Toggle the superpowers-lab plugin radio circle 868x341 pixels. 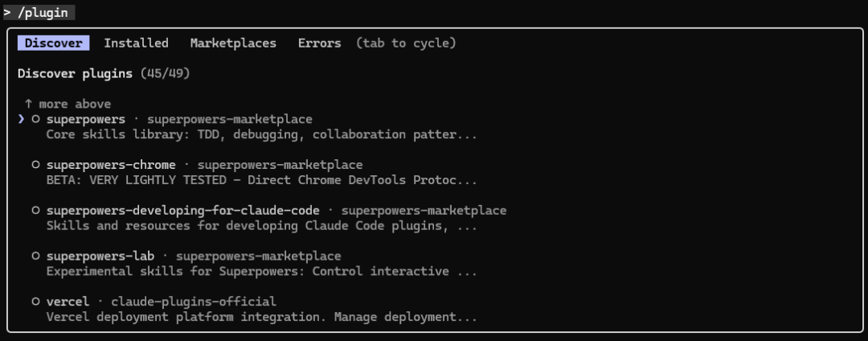[36, 256]
